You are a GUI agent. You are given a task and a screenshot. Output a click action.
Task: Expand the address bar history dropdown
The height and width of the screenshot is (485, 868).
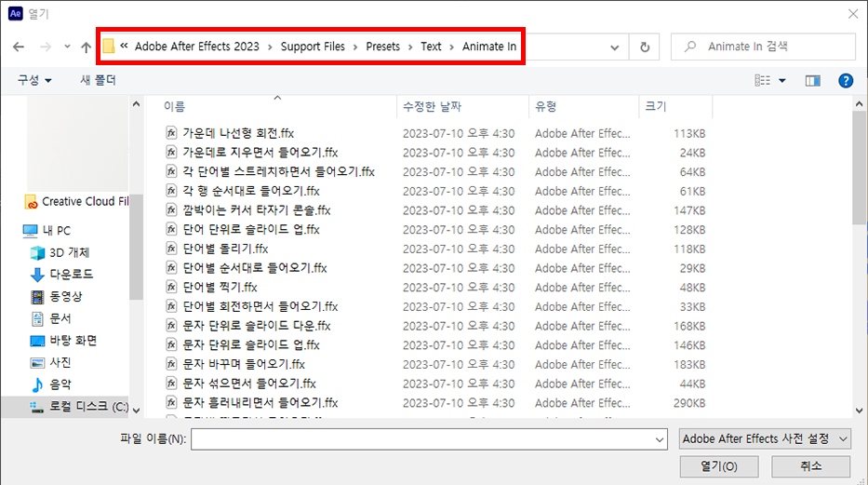tap(614, 47)
